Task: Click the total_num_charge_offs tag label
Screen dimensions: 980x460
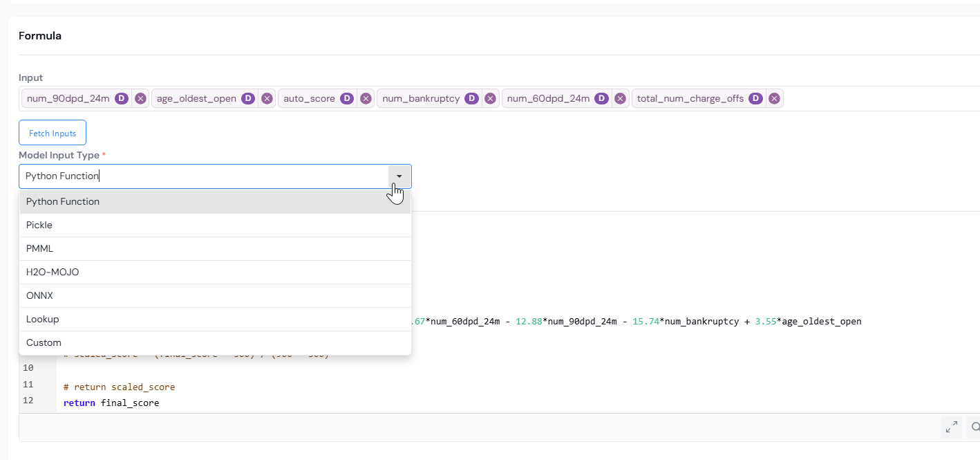Action: (x=690, y=99)
